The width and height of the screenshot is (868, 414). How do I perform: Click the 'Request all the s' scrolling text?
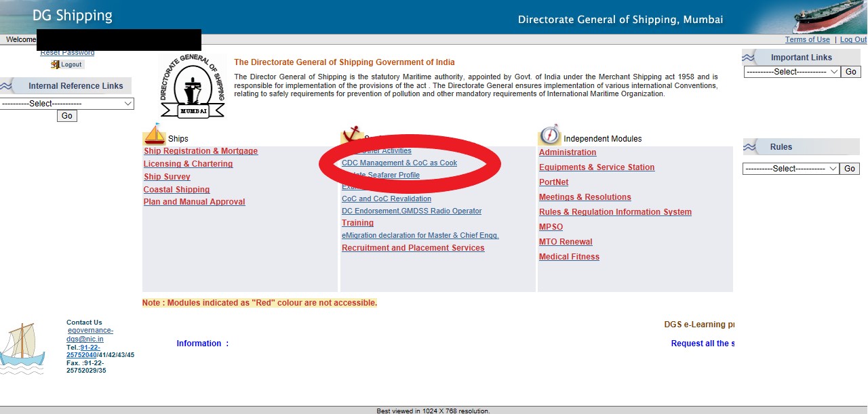703,344
